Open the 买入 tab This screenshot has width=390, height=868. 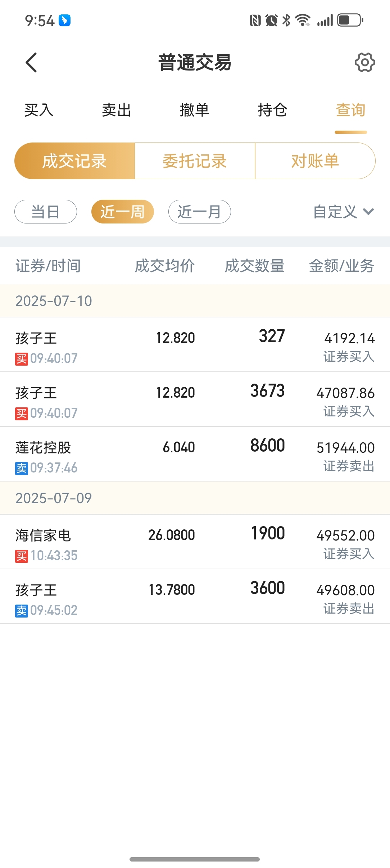(x=39, y=110)
